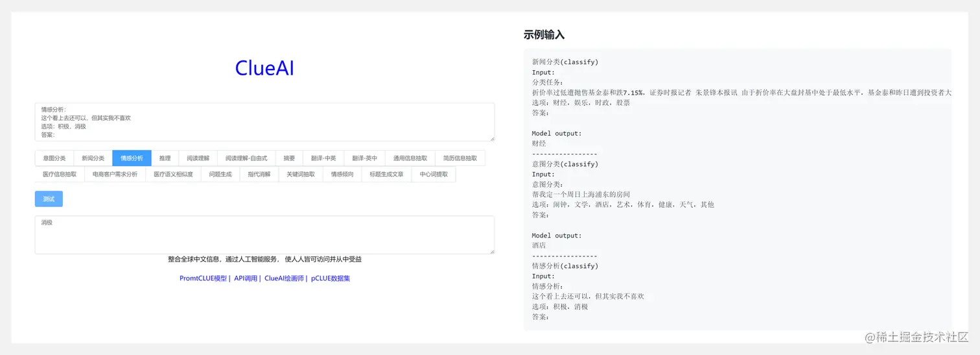
Task: Switch to the 推理 tab
Action: coord(165,158)
